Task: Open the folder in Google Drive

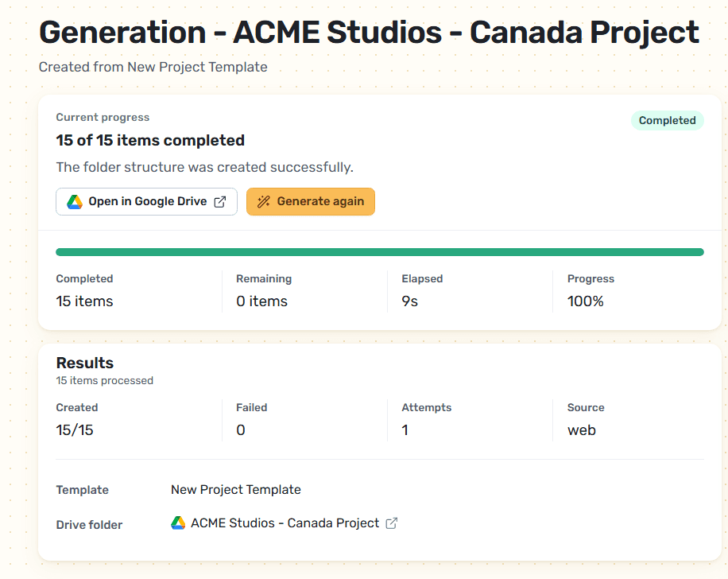Action: [x=146, y=202]
